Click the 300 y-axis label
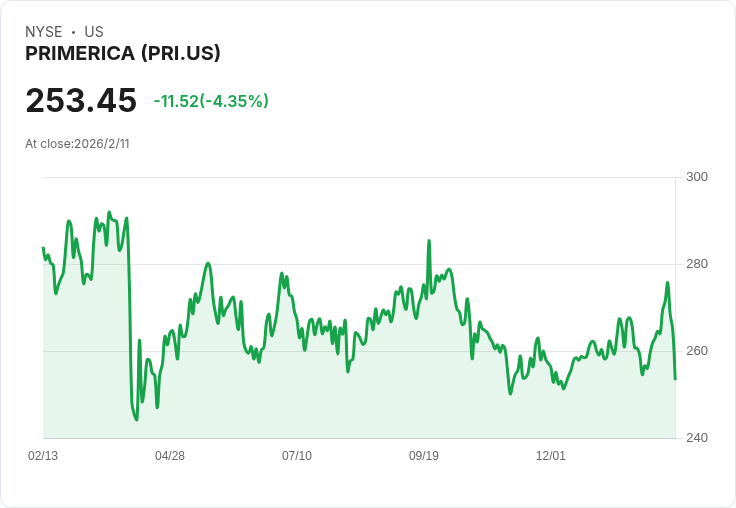Image resolution: width=736 pixels, height=508 pixels. (697, 177)
